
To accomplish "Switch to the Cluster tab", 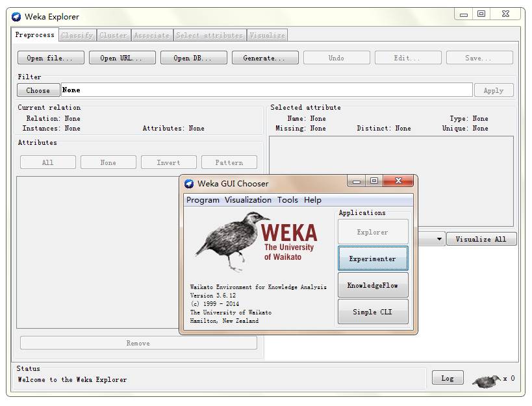I will coord(113,35).
